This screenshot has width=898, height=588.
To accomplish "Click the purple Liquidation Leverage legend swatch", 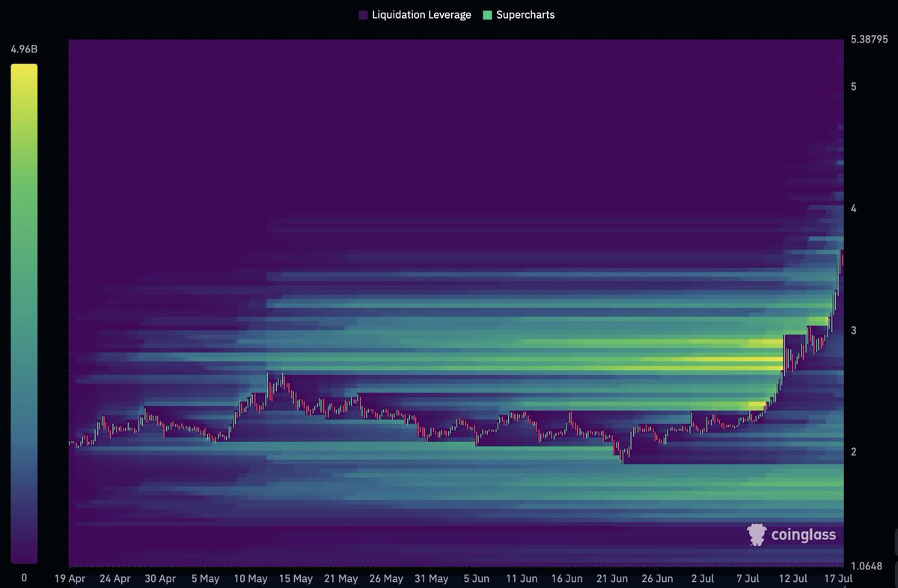I will (363, 15).
